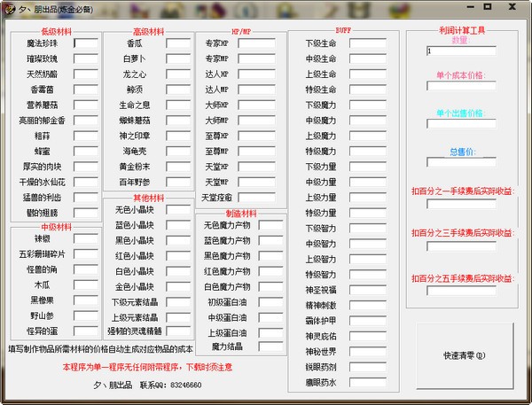This screenshot has width=532, height=405.
Task: Maximize the 炼金必备 window
Action: pos(488,7)
